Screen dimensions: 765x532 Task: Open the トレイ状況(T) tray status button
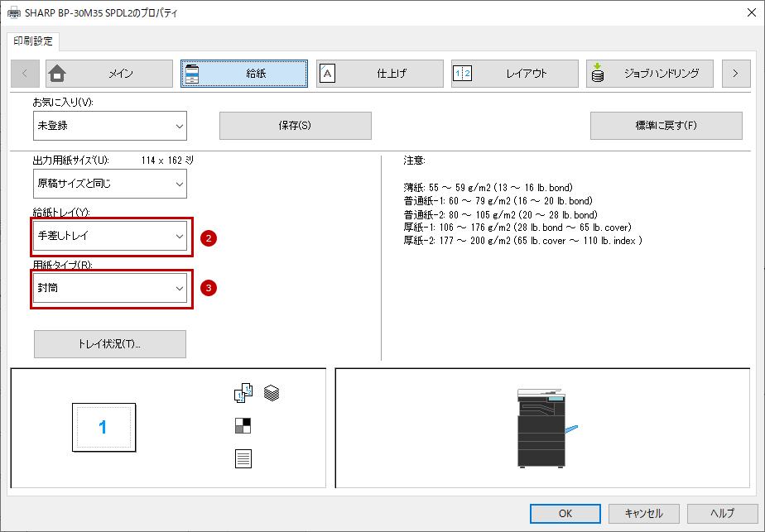[x=110, y=344]
